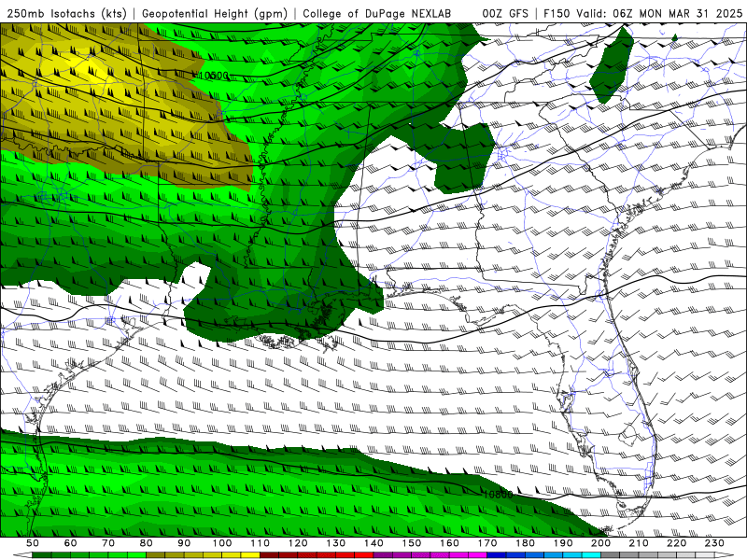This screenshot has width=747, height=560.
Task: Click the 190 value on the legend scale
Action: 563,543
